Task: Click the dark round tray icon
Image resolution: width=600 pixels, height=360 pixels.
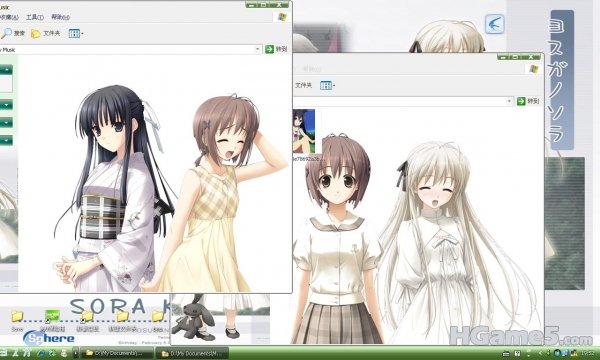Action: tap(557, 353)
